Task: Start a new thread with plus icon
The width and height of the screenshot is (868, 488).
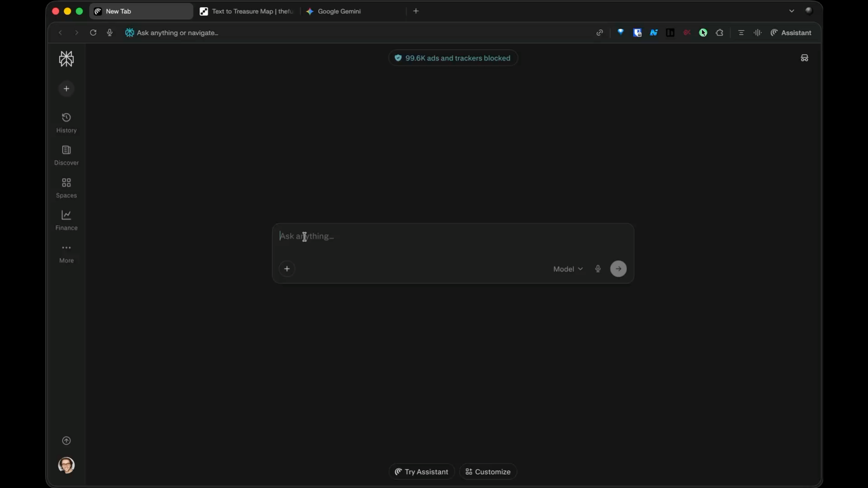Action: point(66,89)
